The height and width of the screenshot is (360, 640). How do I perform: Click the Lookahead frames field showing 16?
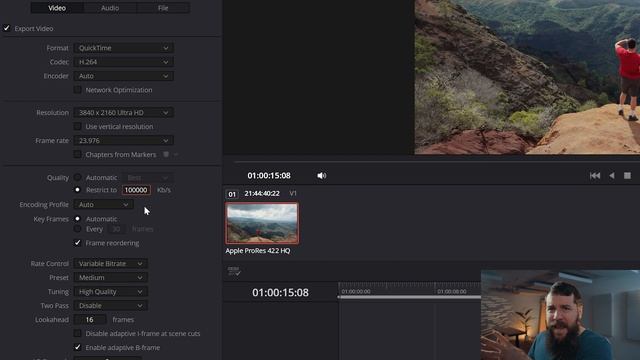[90, 320]
